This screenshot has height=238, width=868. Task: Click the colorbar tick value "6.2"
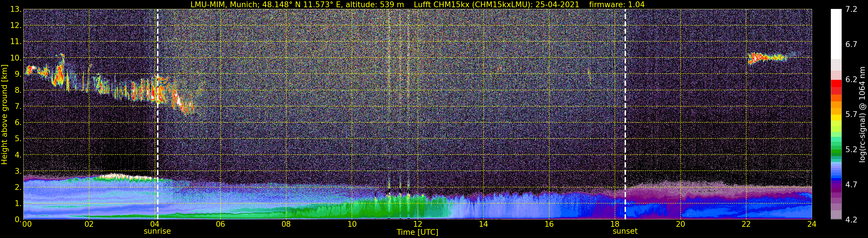(x=851, y=80)
